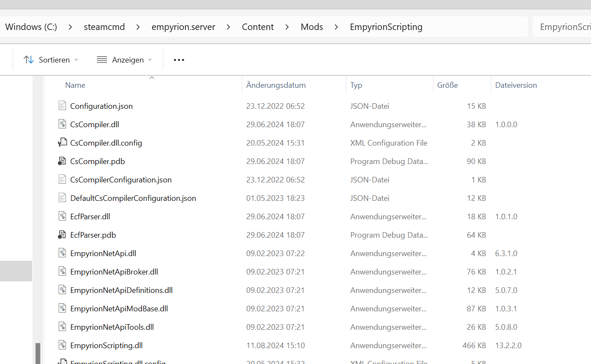Navigate to empyrion.server in breadcrumb
Image resolution: width=591 pixels, height=364 pixels.
pyautogui.click(x=183, y=27)
